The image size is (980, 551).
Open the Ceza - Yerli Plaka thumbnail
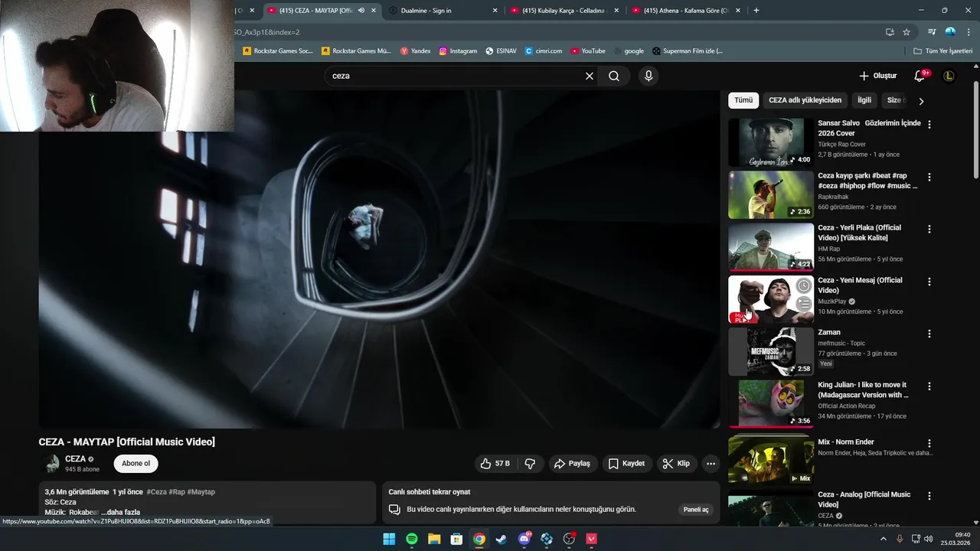(771, 246)
